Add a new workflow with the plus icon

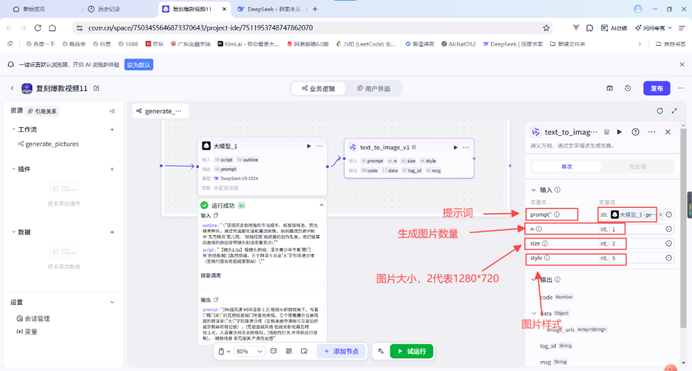[x=112, y=129]
